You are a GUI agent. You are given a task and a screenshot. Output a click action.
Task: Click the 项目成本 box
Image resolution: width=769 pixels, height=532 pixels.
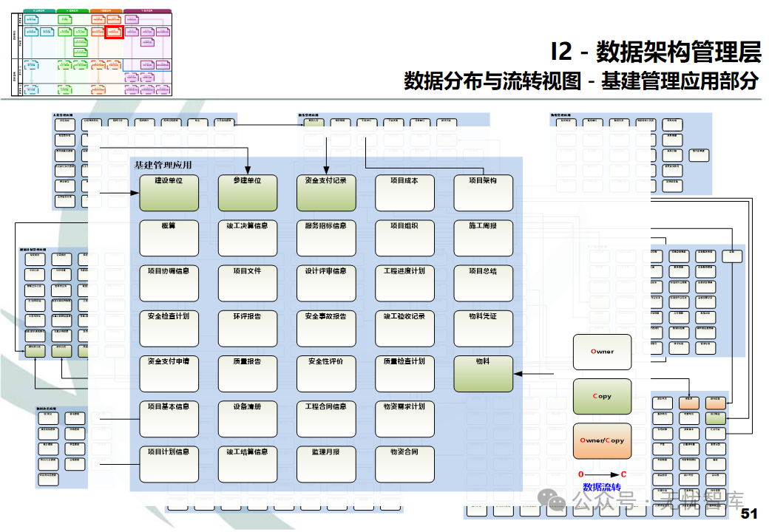click(404, 193)
